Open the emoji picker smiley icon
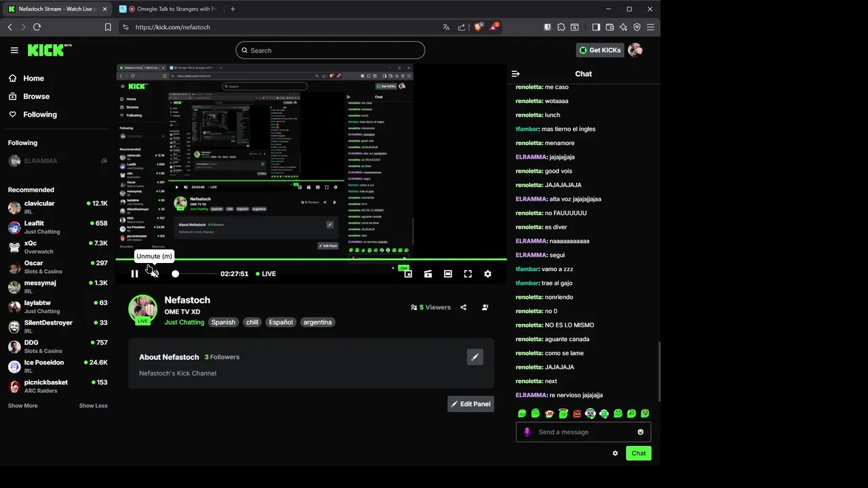Viewport: 868px width, 488px height. (640, 432)
